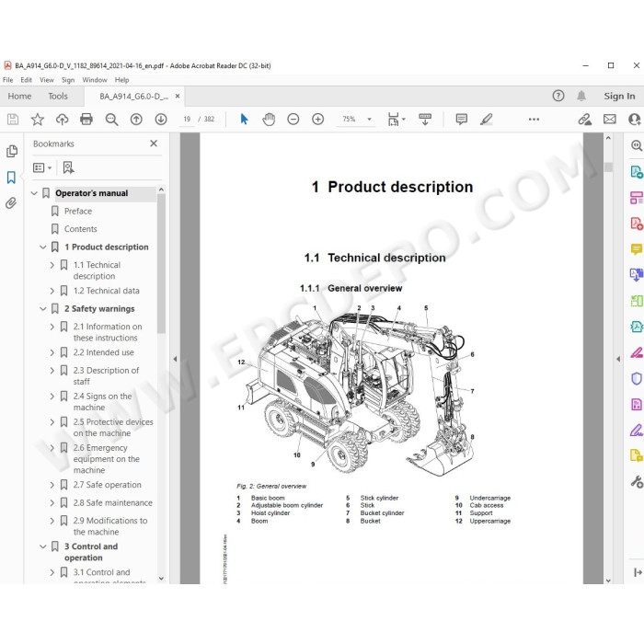Open the find text magnifier

pos(111,120)
